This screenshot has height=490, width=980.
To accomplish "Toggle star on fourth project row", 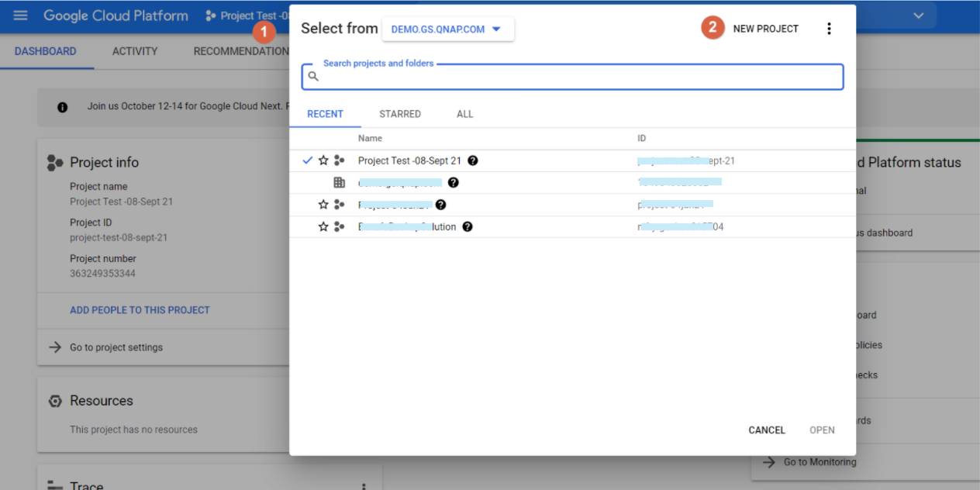I will tap(323, 227).
